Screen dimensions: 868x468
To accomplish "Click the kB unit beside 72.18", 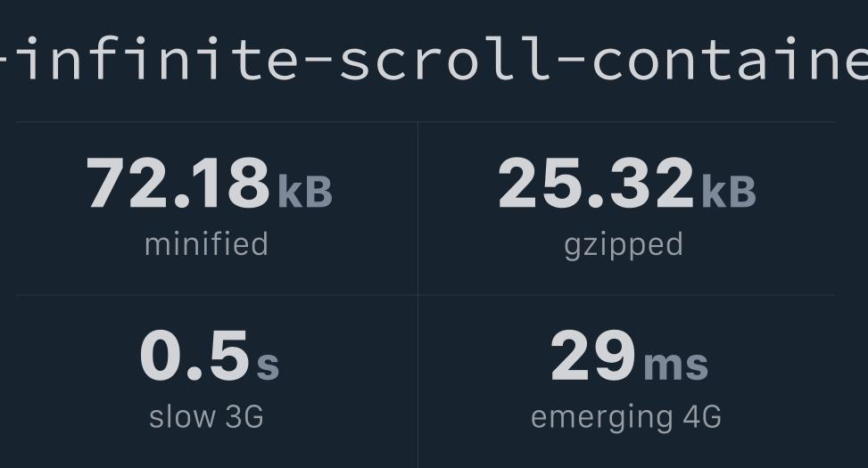I will [305, 192].
